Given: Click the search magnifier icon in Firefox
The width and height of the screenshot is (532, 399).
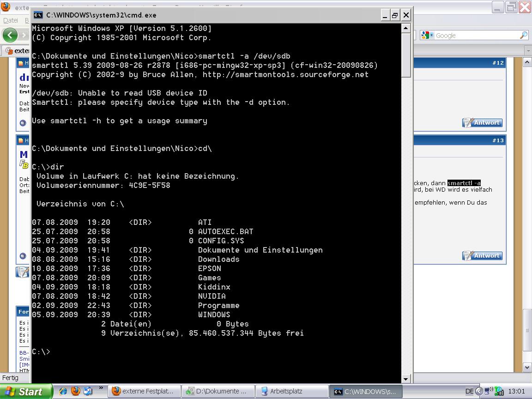Looking at the screenshot, I should (524, 35).
